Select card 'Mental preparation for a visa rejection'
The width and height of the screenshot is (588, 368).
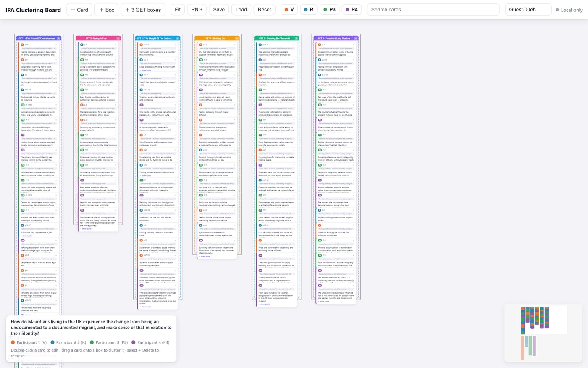click(98, 110)
